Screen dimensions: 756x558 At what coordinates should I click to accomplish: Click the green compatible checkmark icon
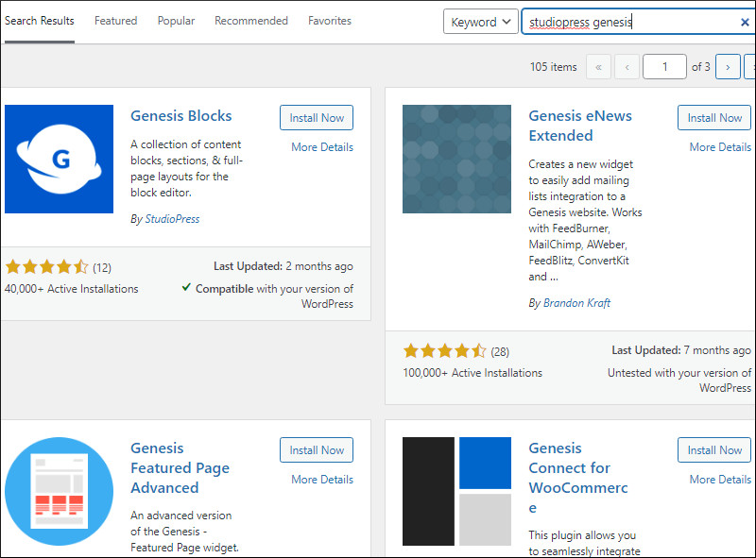point(186,288)
